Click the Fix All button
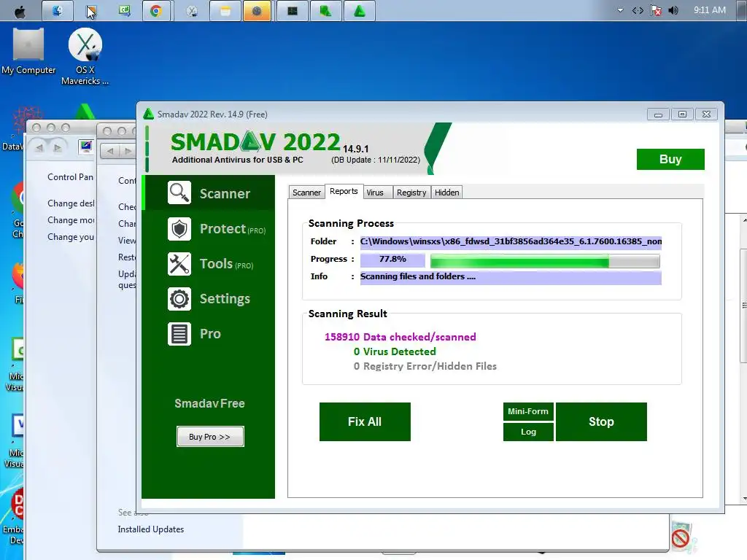Image resolution: width=747 pixels, height=560 pixels. (x=365, y=422)
